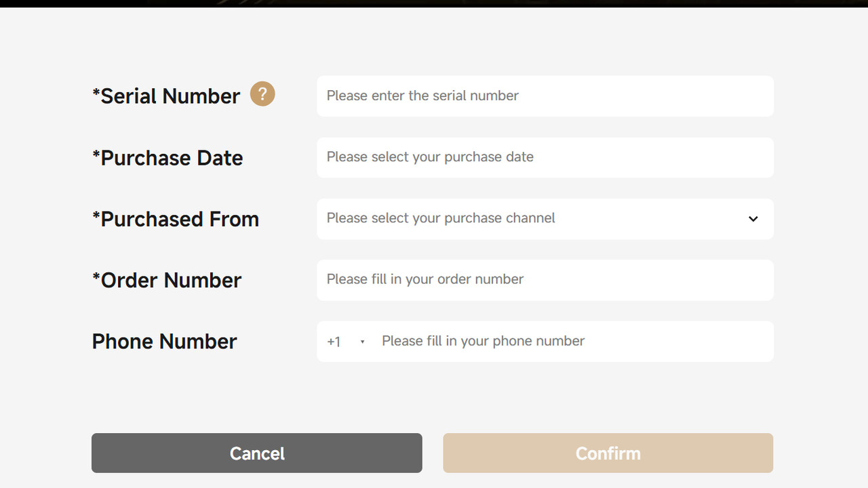The width and height of the screenshot is (868, 488).
Task: Click the chevron arrow in purchase channel field
Action: (753, 219)
